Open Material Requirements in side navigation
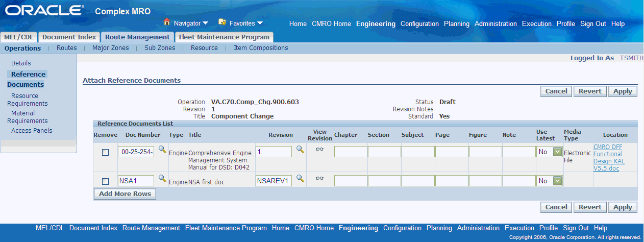 27,117
